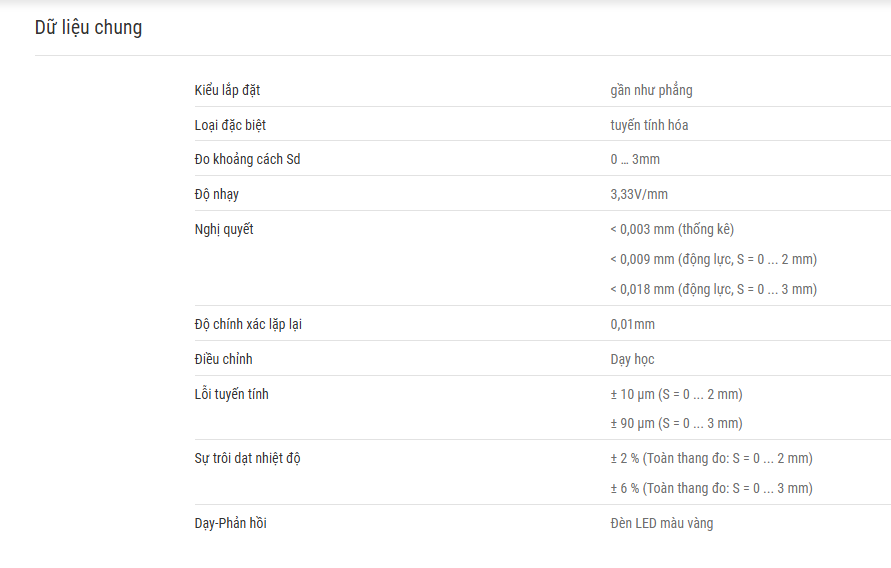Viewport: 891px width, 568px height.
Task: Select the "Độ chính xác lặp lại" label
Action: [248, 324]
